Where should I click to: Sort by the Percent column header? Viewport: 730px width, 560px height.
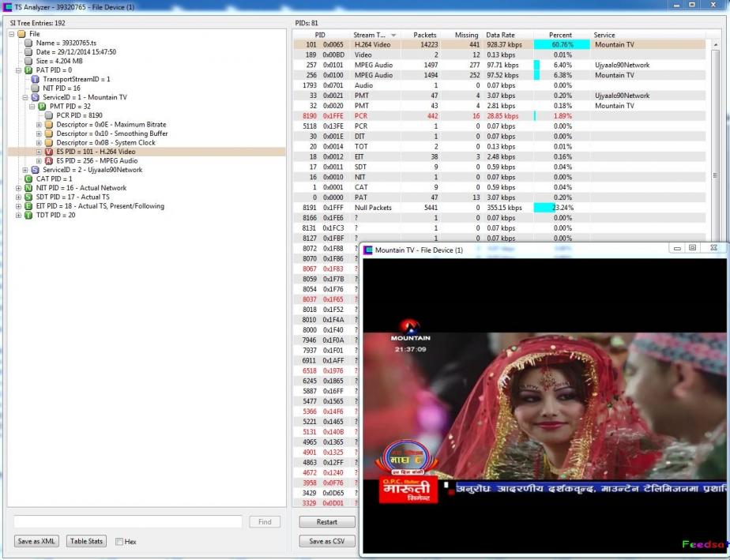tap(561, 35)
